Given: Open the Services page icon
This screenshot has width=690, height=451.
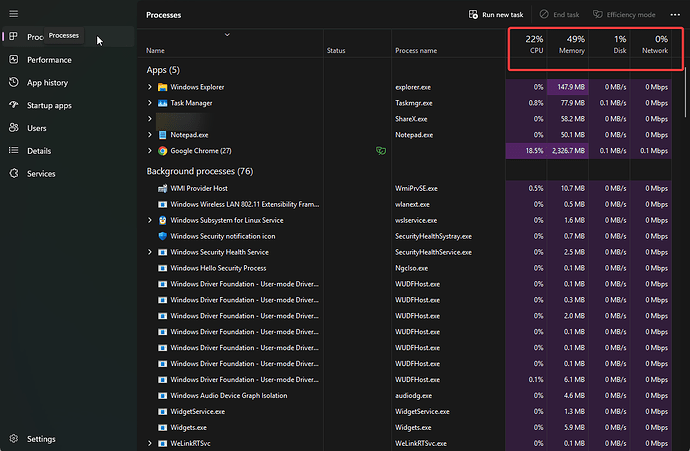Looking at the screenshot, I should [14, 173].
